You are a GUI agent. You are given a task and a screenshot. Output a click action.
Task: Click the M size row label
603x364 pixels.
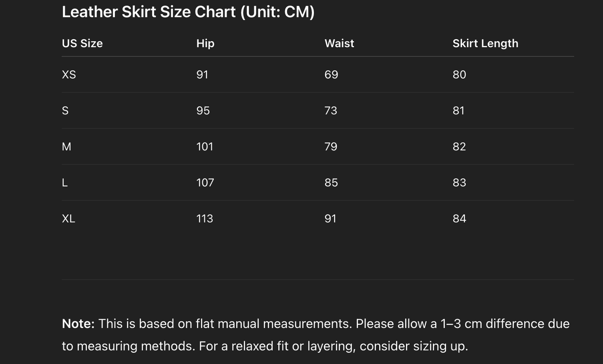66,147
